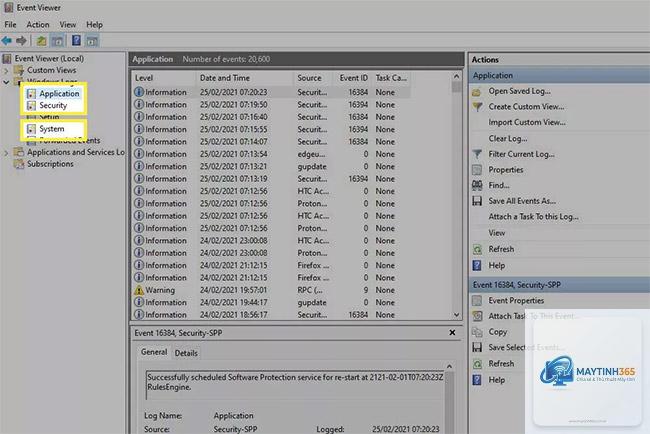Click the Up one level folder icon

[41, 41]
